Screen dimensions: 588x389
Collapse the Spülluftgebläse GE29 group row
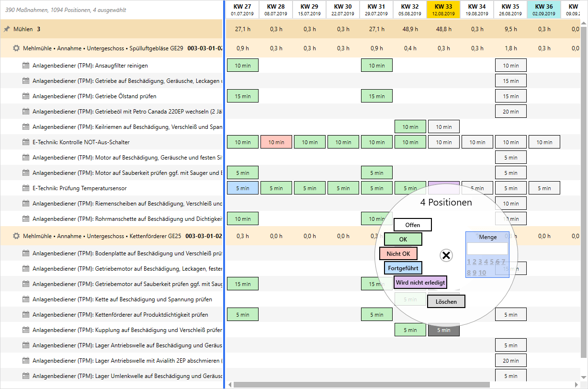pos(111,48)
